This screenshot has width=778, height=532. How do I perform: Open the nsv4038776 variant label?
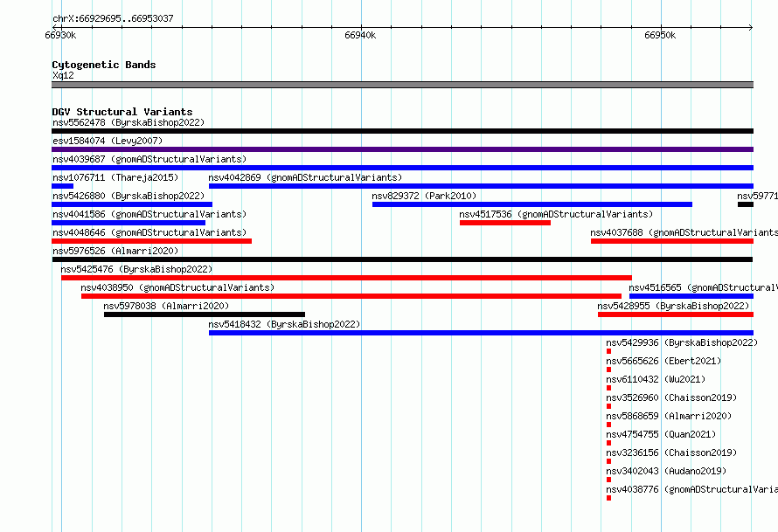point(691,489)
